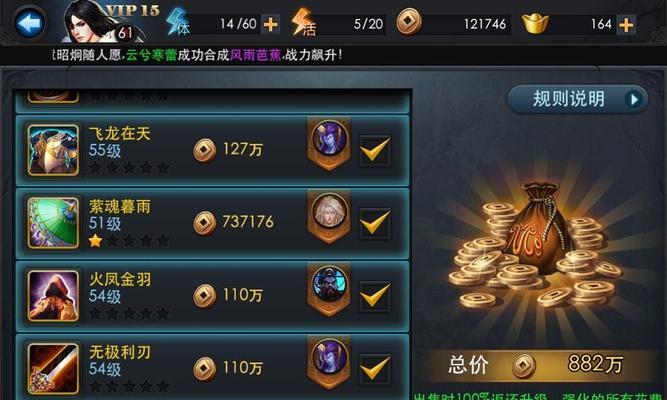Tap the blue lightning stamina icon
The height and width of the screenshot is (400, 667).
[x=178, y=22]
